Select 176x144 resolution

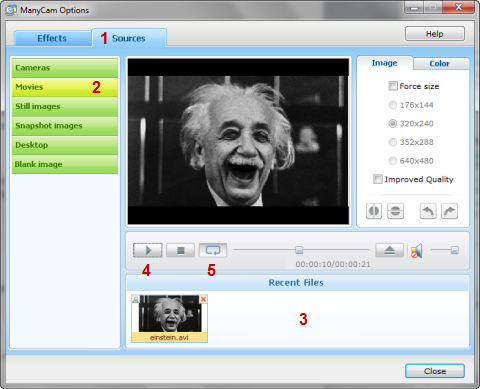pyautogui.click(x=393, y=105)
